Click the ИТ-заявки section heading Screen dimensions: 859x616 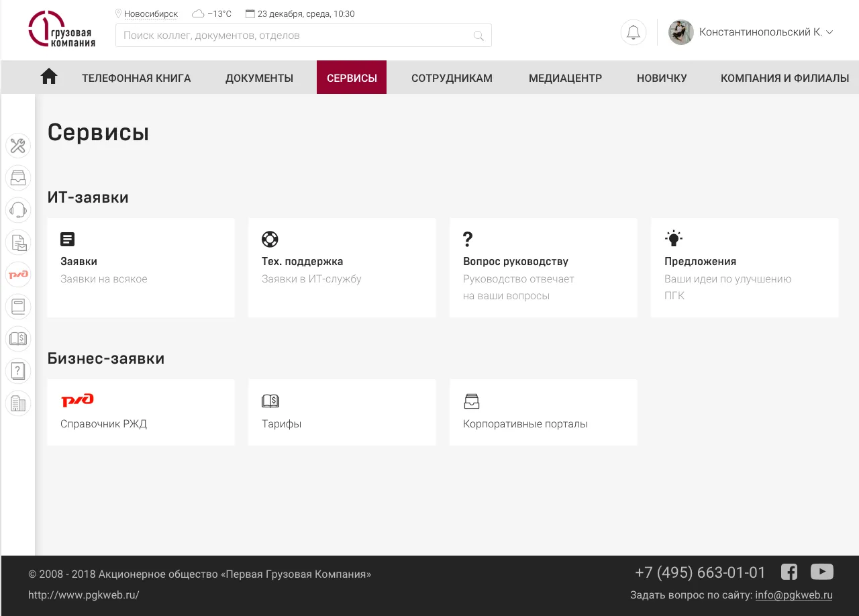[x=88, y=197]
